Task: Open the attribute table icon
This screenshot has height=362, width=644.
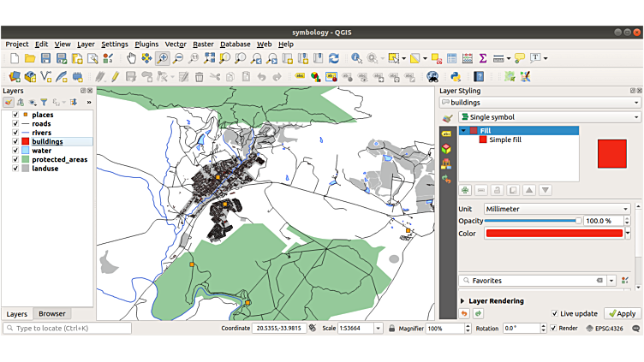Action: point(451,58)
